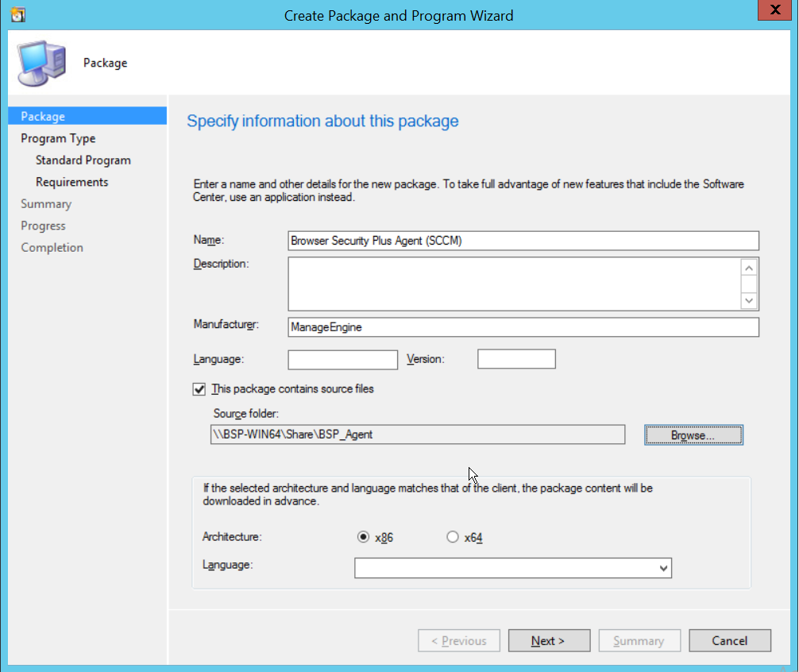799x672 pixels.
Task: Click inside the Description text area
Action: (514, 284)
